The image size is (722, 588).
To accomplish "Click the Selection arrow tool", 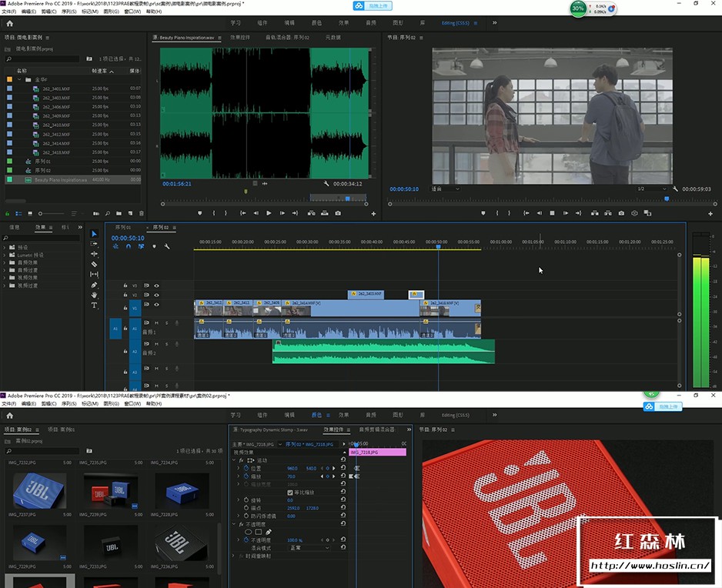I will pyautogui.click(x=94, y=234).
